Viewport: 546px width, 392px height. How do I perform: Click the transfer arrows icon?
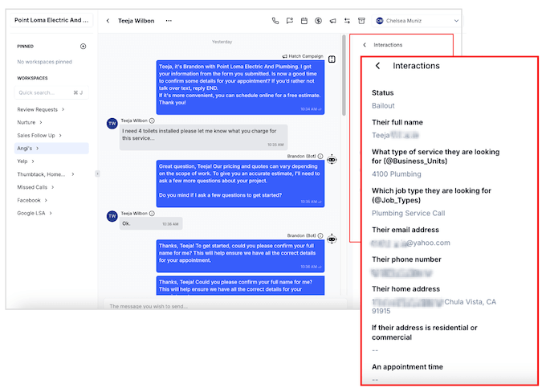pos(348,21)
